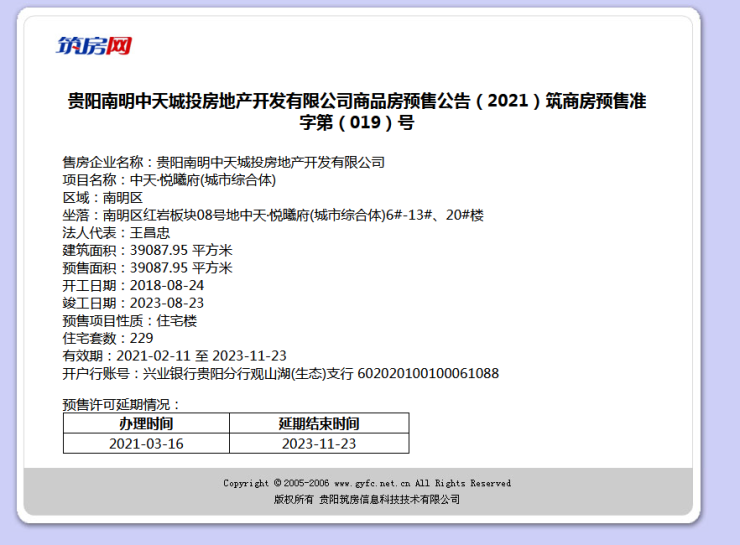This screenshot has width=740, height=545.
Task: Click the 项目名称 中天·悦曦府 line
Action: point(169,180)
